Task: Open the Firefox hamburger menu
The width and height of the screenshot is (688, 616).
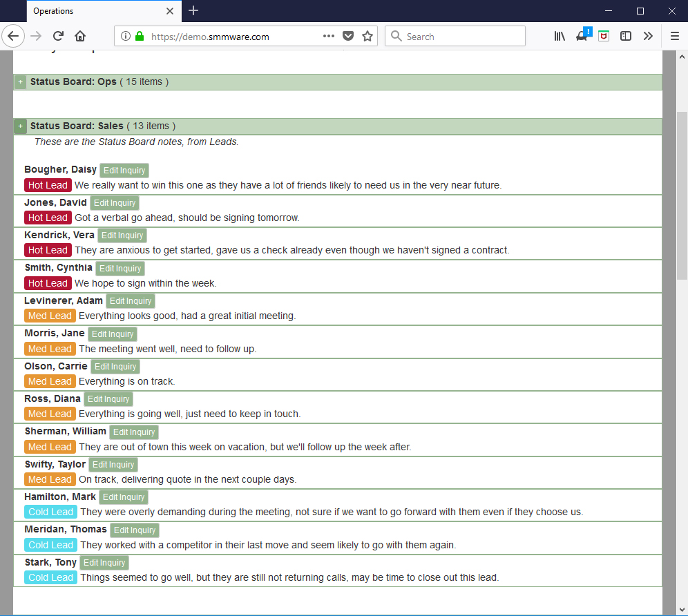Action: coord(675,36)
